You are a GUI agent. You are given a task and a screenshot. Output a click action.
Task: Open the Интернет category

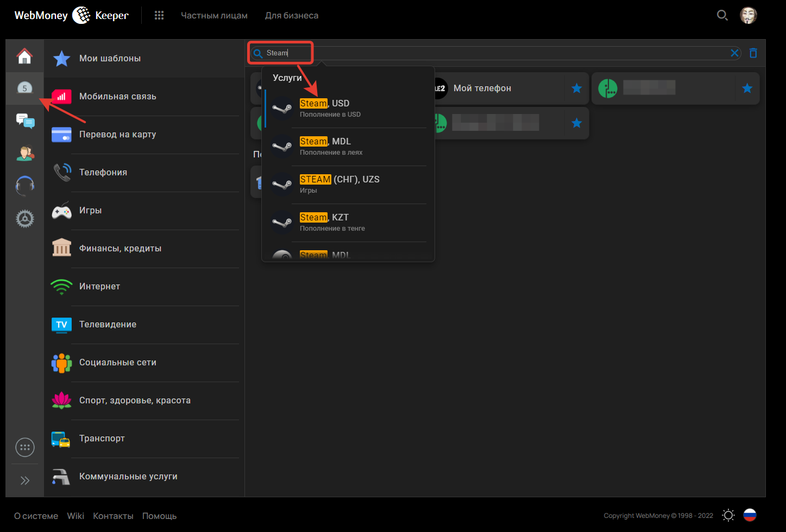tap(144, 287)
